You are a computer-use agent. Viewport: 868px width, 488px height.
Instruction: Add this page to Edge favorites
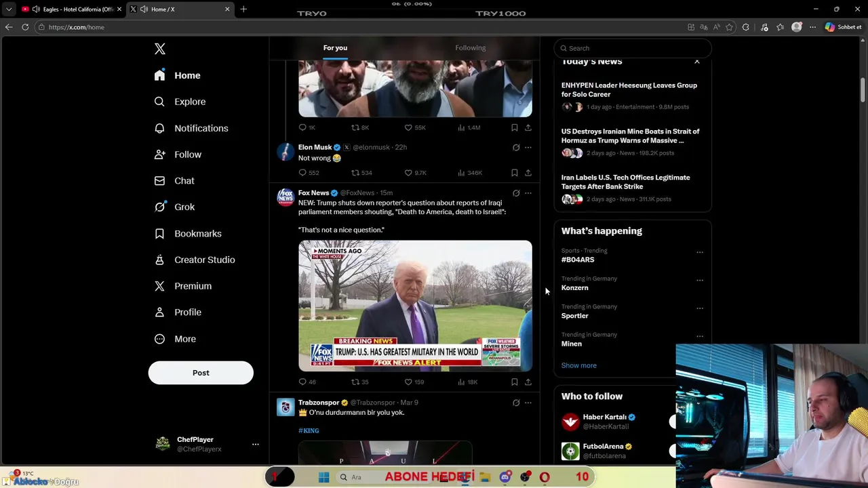730,27
